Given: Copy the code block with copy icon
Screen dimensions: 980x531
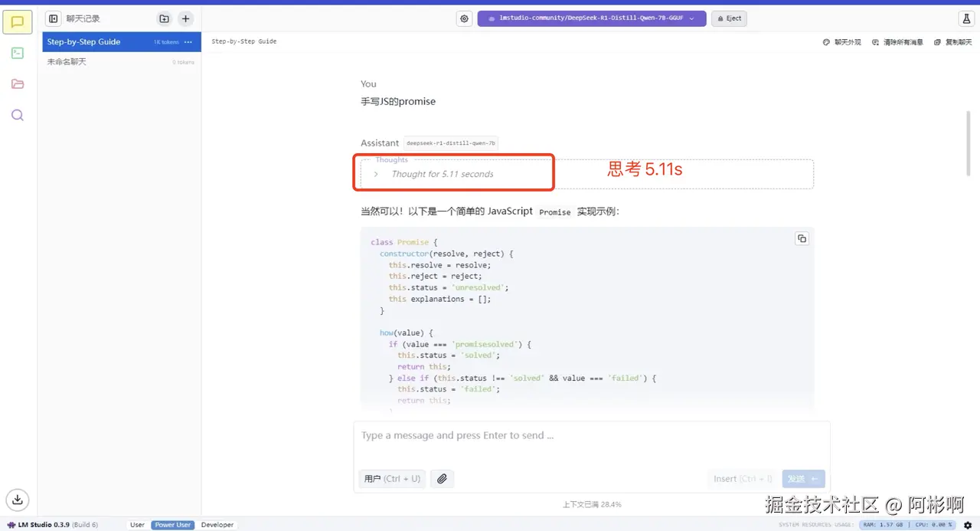Looking at the screenshot, I should click(x=802, y=238).
